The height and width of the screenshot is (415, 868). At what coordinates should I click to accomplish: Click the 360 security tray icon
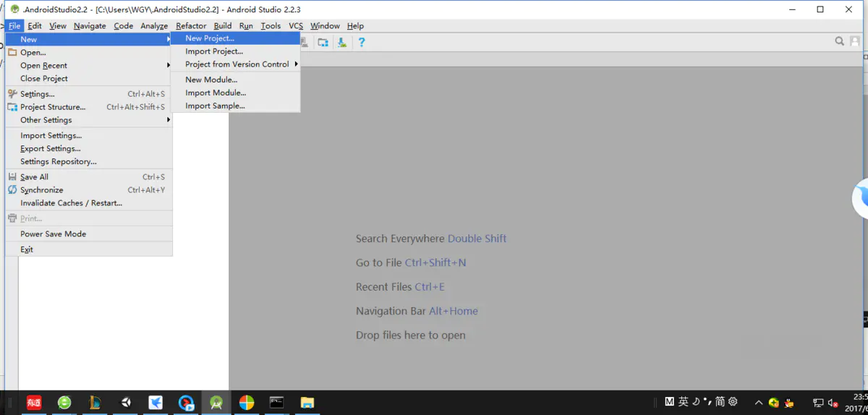[x=774, y=403]
